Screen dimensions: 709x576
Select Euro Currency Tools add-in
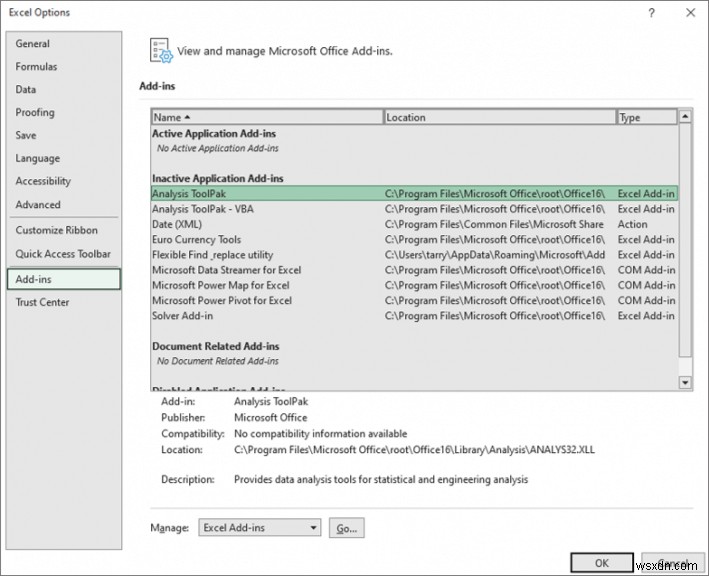pos(414,240)
